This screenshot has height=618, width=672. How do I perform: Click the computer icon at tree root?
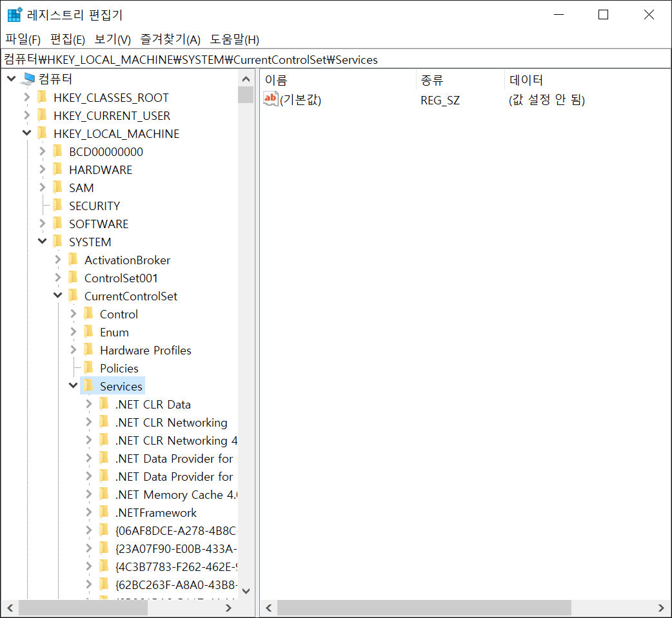click(29, 79)
